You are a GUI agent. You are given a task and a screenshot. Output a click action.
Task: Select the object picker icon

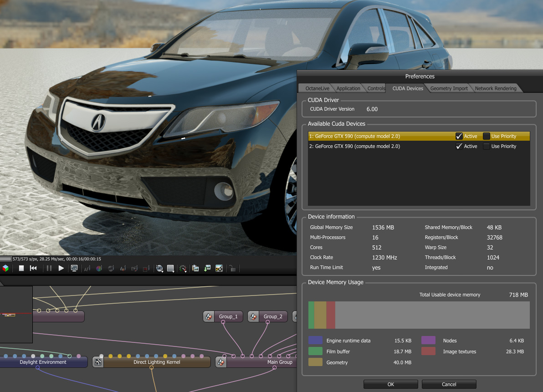(x=123, y=269)
